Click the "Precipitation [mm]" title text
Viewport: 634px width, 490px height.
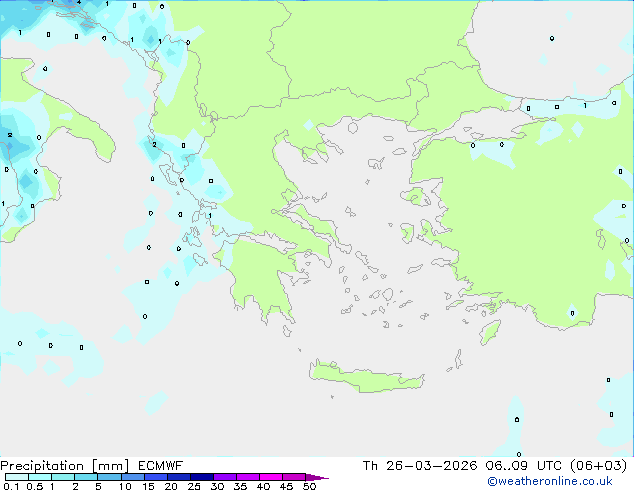coord(65,466)
